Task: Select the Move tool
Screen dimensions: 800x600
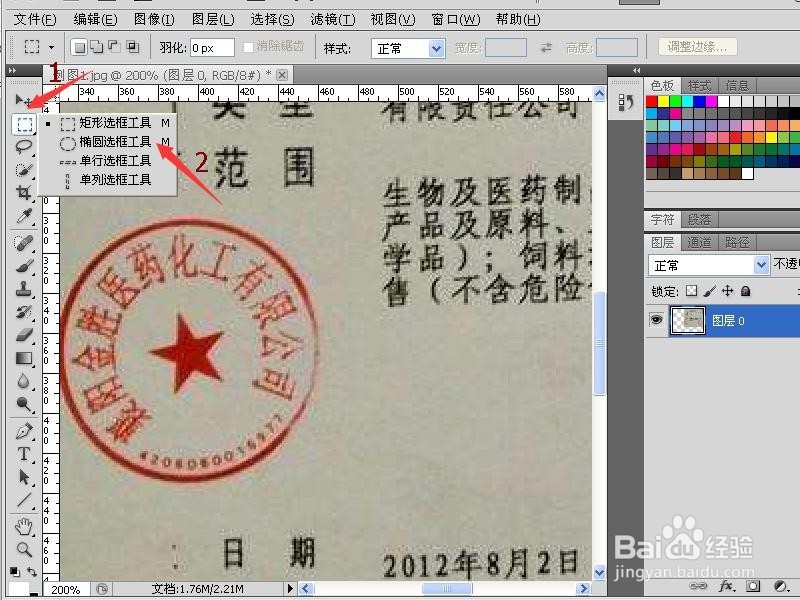Action: [23, 99]
